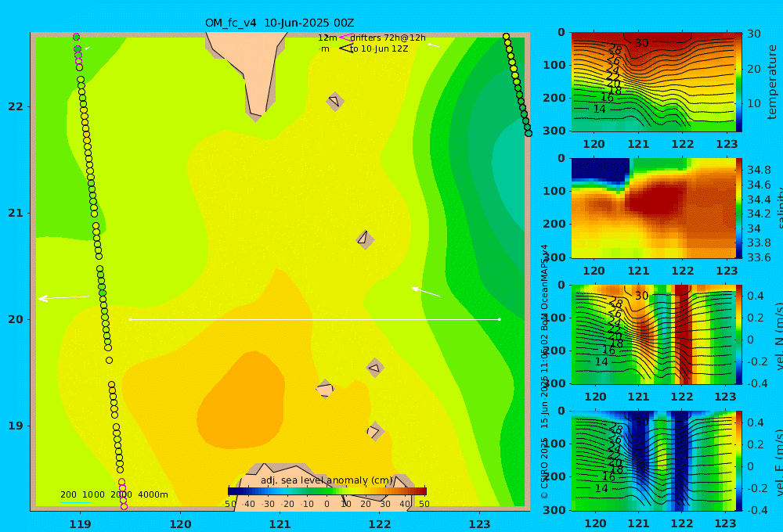The width and height of the screenshot is (783, 532).
Task: Click the sea level anomaly colorbar
Action: click(x=327, y=491)
